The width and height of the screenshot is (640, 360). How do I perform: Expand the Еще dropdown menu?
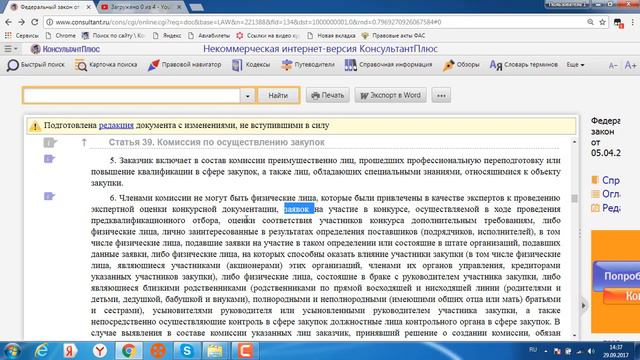[575, 65]
